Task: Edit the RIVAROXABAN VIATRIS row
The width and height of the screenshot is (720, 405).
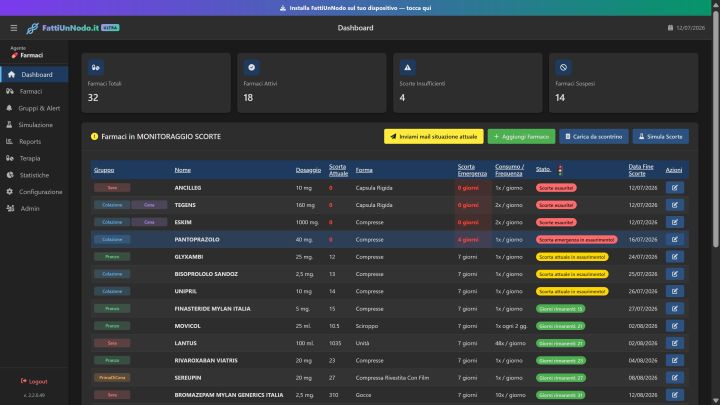Action: pyautogui.click(x=675, y=360)
